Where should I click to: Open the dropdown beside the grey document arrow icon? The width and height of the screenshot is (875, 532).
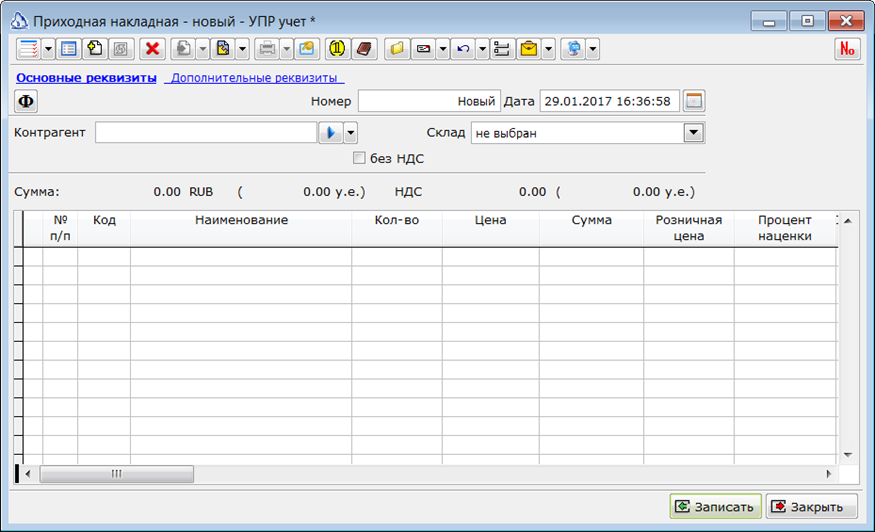point(203,49)
